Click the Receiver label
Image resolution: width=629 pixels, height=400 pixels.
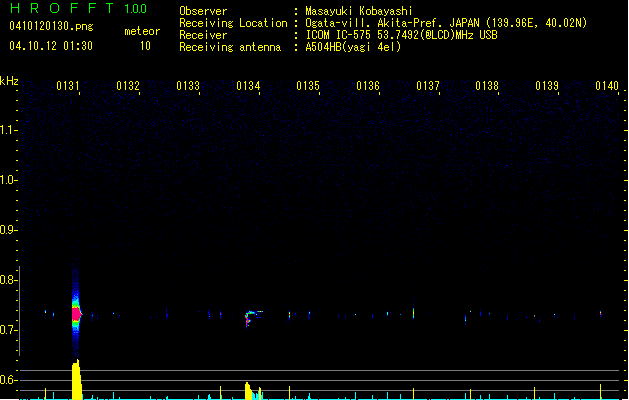pos(203,35)
